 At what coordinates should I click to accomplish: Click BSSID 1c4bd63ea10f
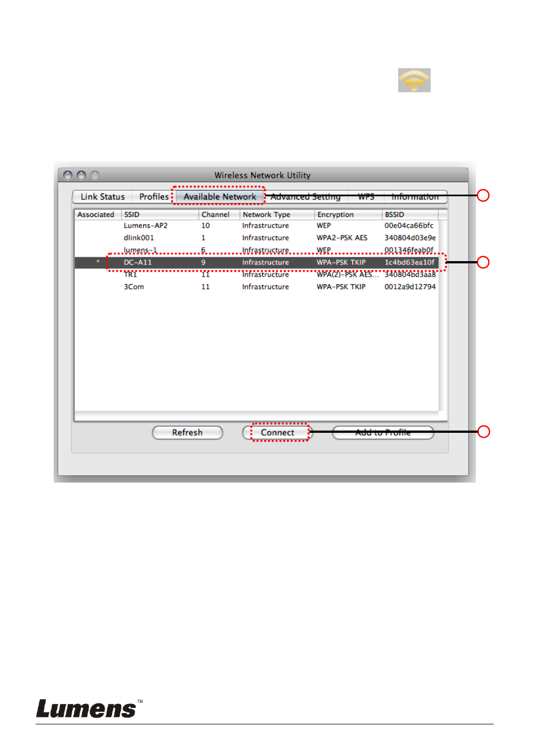pos(409,262)
